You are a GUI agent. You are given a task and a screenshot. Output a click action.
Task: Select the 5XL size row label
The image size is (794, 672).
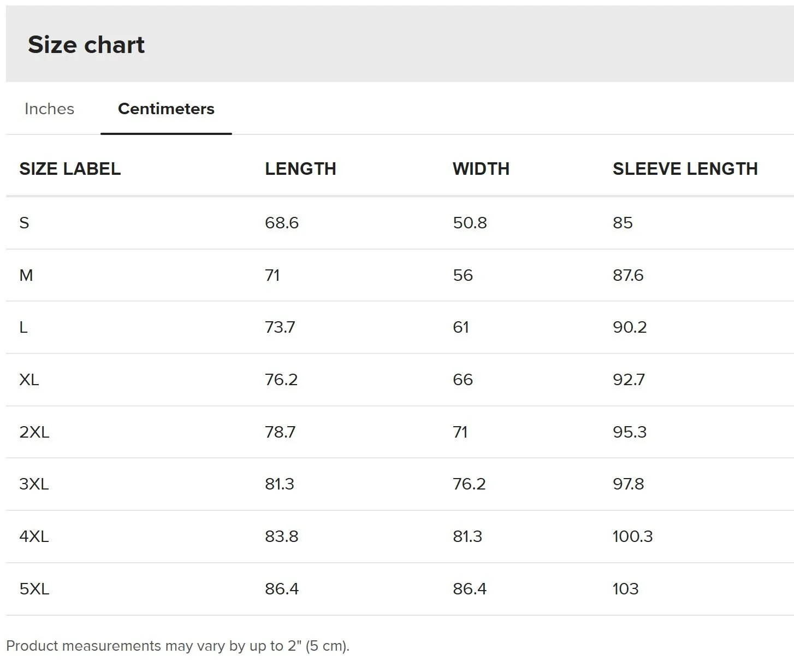pyautogui.click(x=34, y=589)
